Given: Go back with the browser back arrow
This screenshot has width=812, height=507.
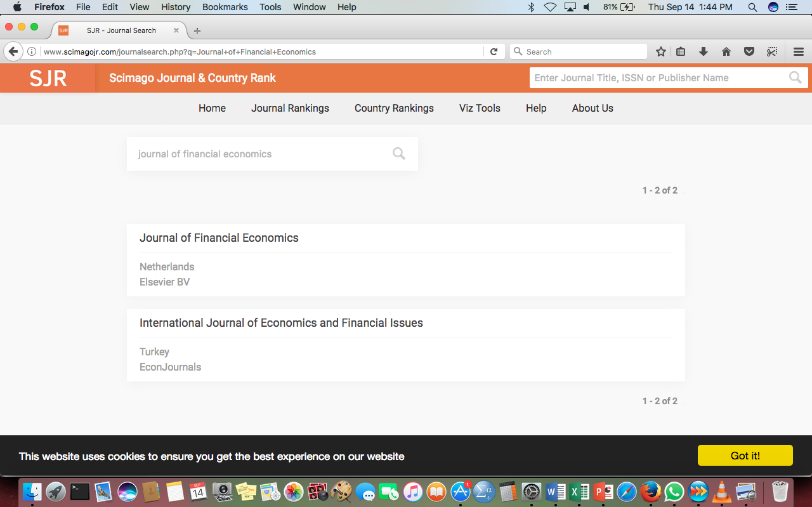Looking at the screenshot, I should pos(13,51).
